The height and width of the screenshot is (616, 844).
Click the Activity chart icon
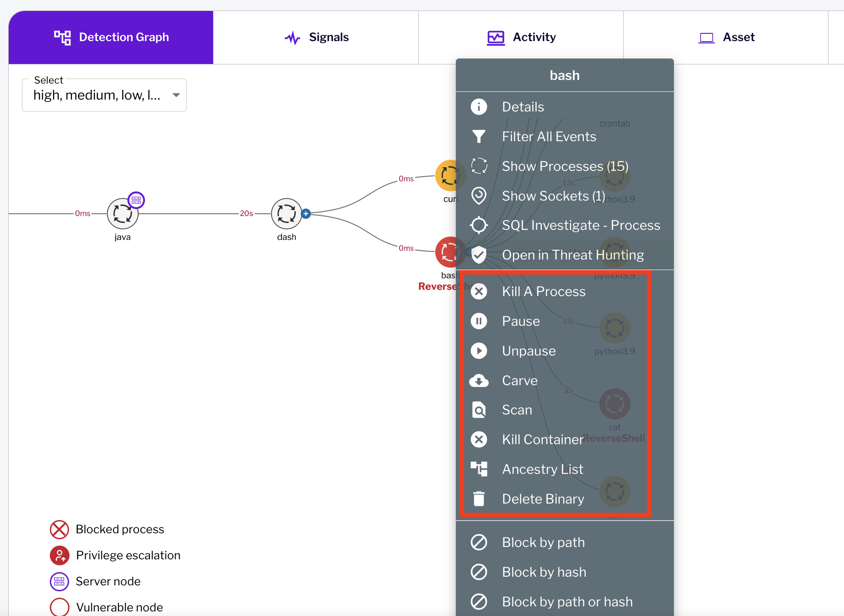click(496, 37)
